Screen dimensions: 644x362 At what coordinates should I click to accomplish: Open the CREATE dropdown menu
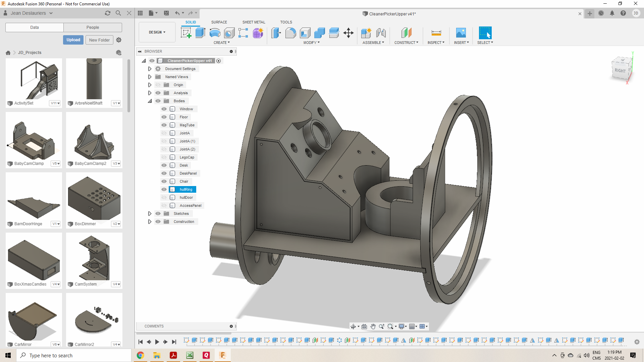click(x=222, y=43)
